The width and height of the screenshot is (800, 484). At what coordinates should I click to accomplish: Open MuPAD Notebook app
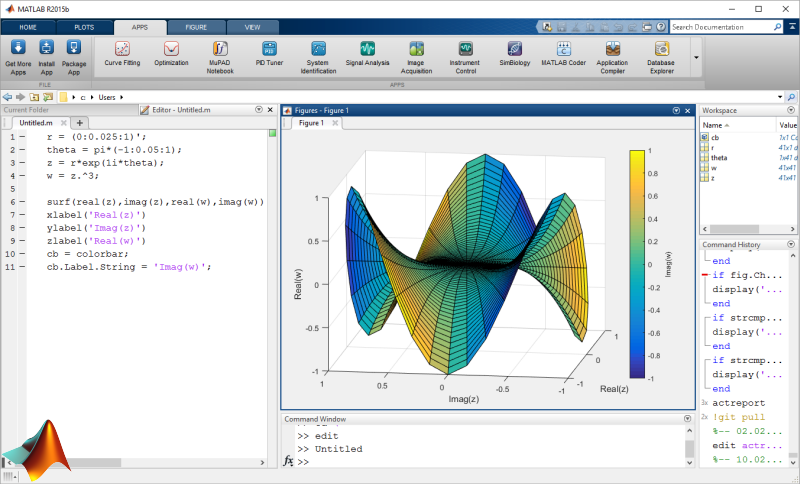pos(220,57)
